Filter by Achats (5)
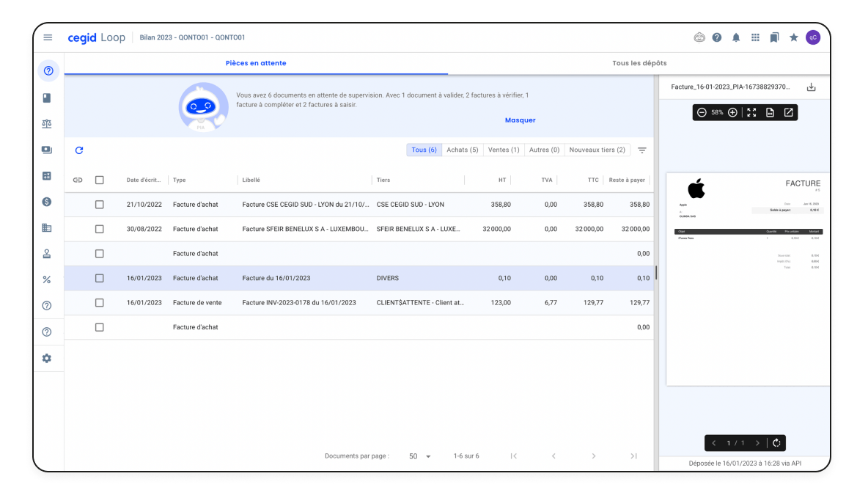 pyautogui.click(x=463, y=150)
